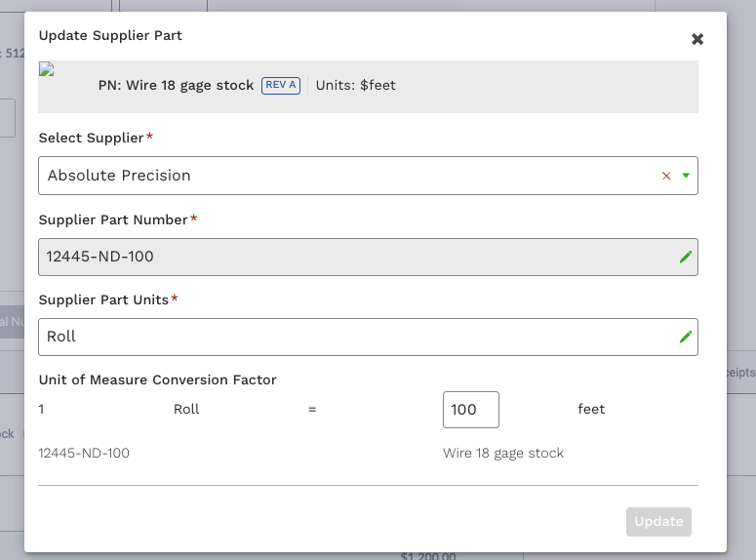Focus the Supplier Part Units field containing Roll
The width and height of the screenshot is (756, 560).
tap(368, 337)
